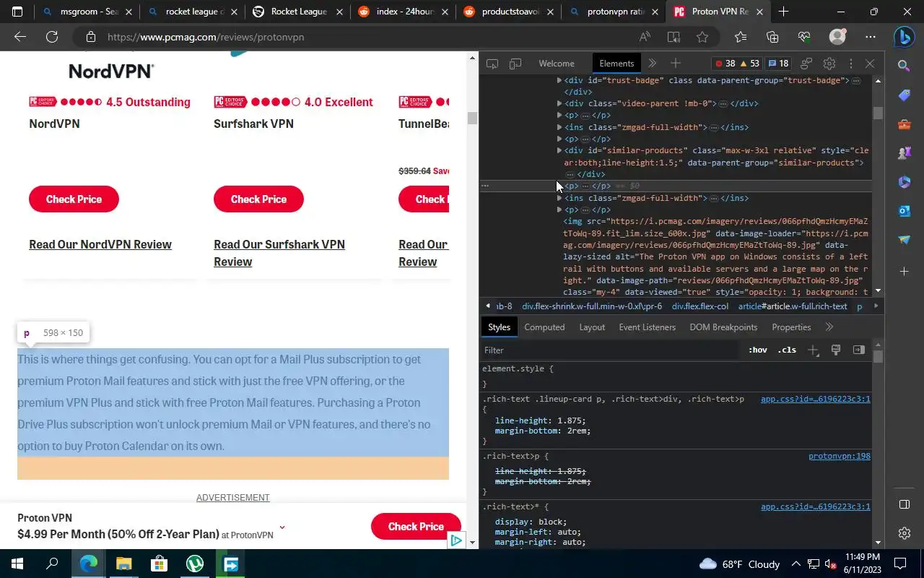
Task: Toggle rendering emulations paintbrush icon
Action: (x=836, y=350)
